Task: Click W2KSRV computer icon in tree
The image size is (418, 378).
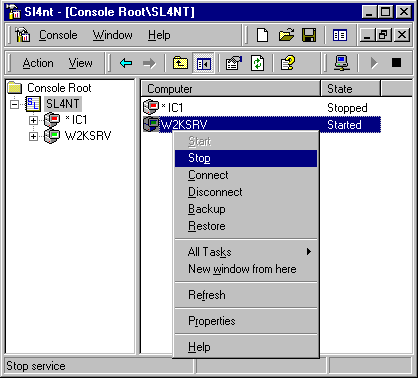Action: coord(52,136)
